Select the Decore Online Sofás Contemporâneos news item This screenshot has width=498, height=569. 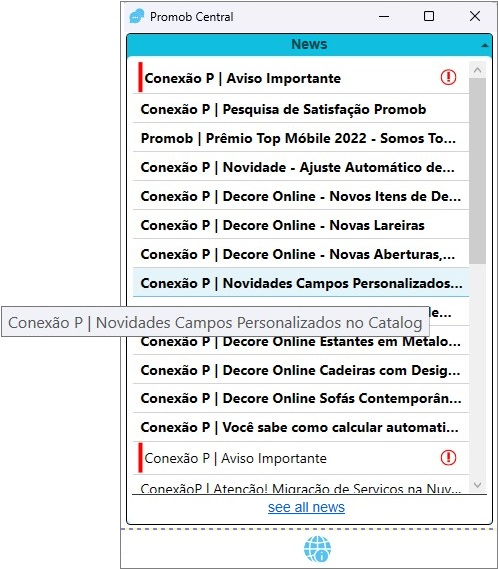click(301, 398)
